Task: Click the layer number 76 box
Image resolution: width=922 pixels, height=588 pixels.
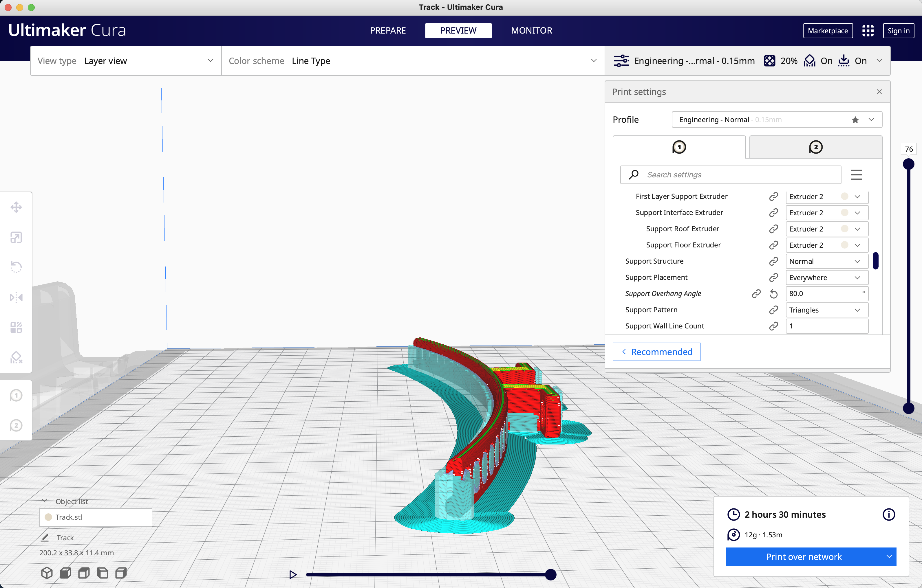Action: 909,149
